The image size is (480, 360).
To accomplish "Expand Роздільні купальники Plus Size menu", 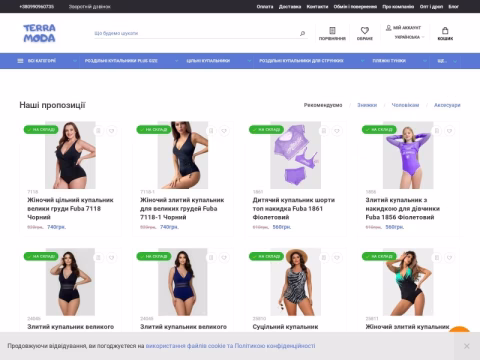I will 177,61.
